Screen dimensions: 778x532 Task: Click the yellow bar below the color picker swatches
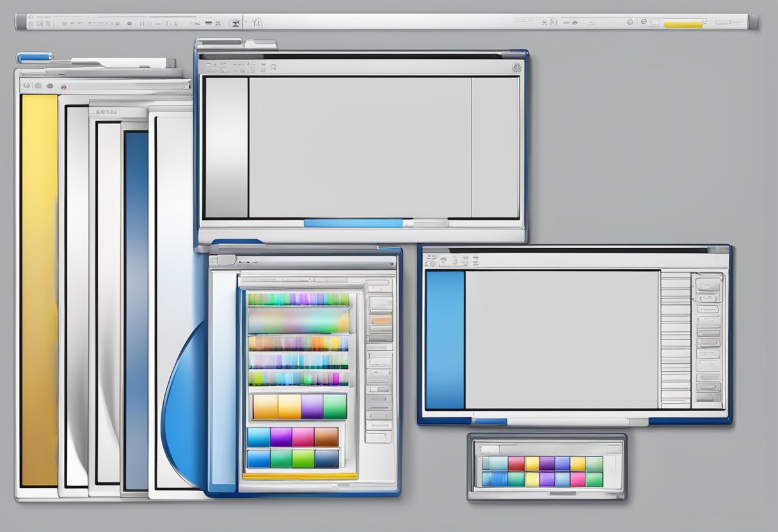point(299,476)
